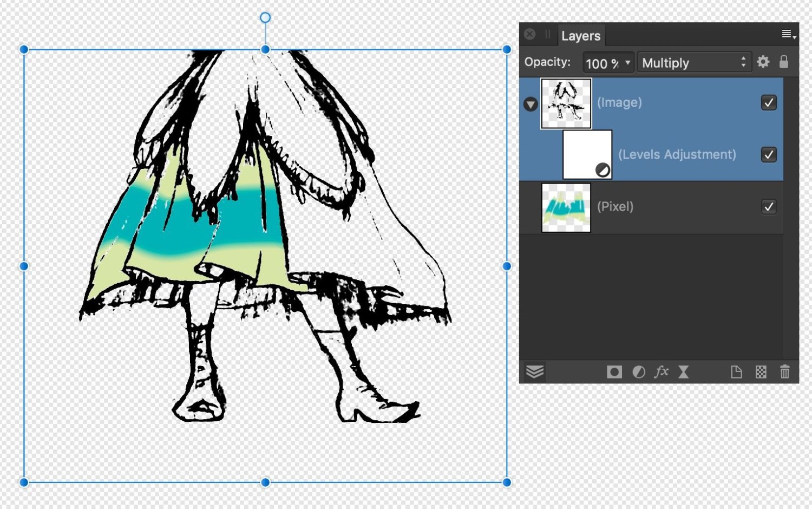The width and height of the screenshot is (812, 509).
Task: Lock the selected layer with padlock icon
Action: (x=783, y=62)
